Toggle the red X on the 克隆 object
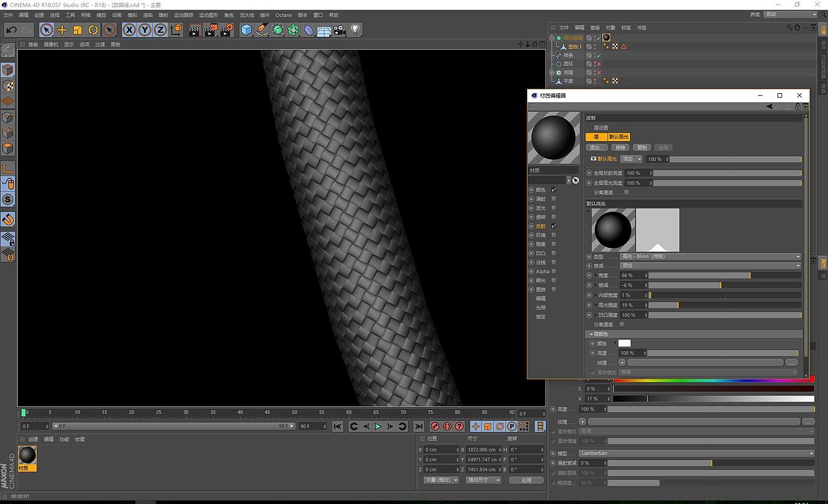This screenshot has height=504, width=828. pyautogui.click(x=599, y=72)
